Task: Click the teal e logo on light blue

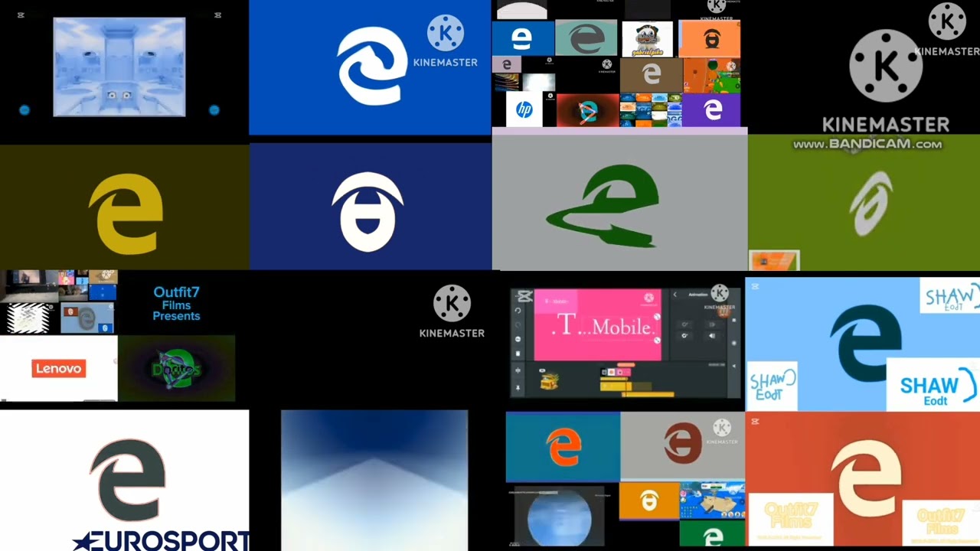Action: [x=865, y=343]
